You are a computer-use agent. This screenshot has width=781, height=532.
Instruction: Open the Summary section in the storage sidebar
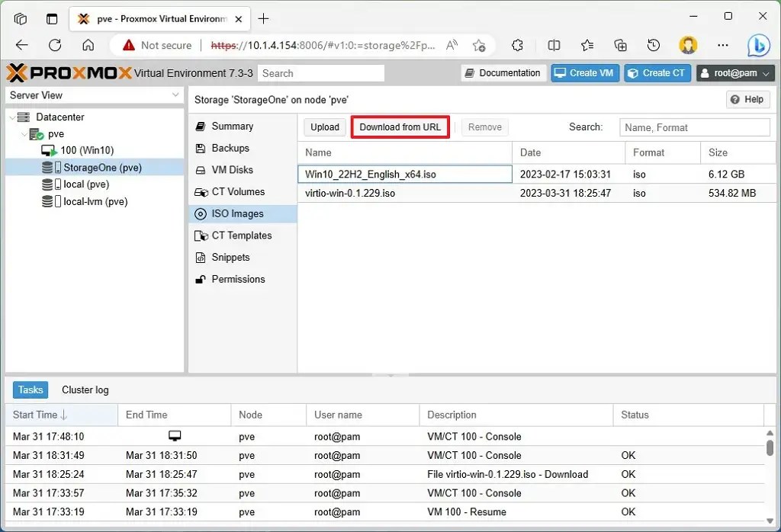(202, 126)
